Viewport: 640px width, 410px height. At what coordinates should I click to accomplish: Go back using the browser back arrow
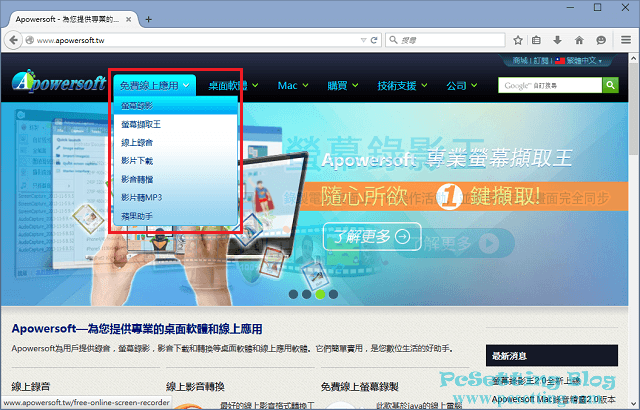pyautogui.click(x=13, y=40)
